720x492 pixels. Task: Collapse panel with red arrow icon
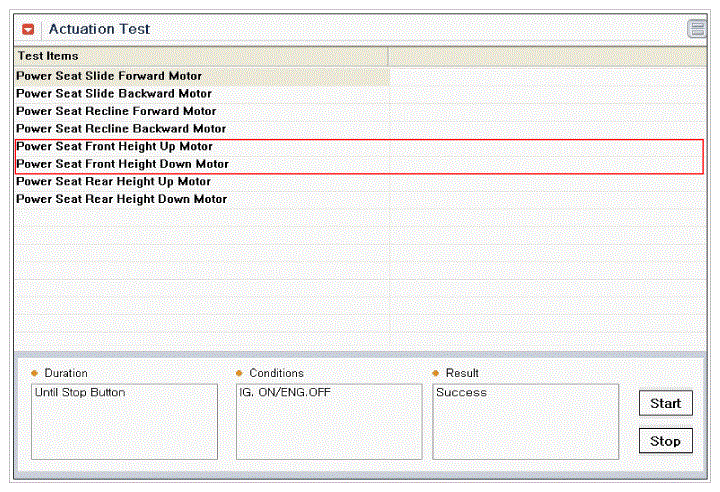click(x=28, y=29)
